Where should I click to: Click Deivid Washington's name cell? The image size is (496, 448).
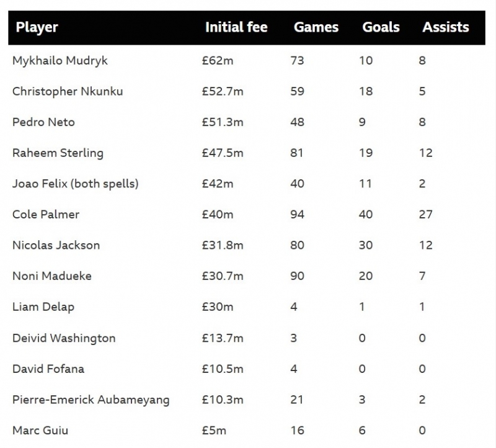tap(64, 338)
